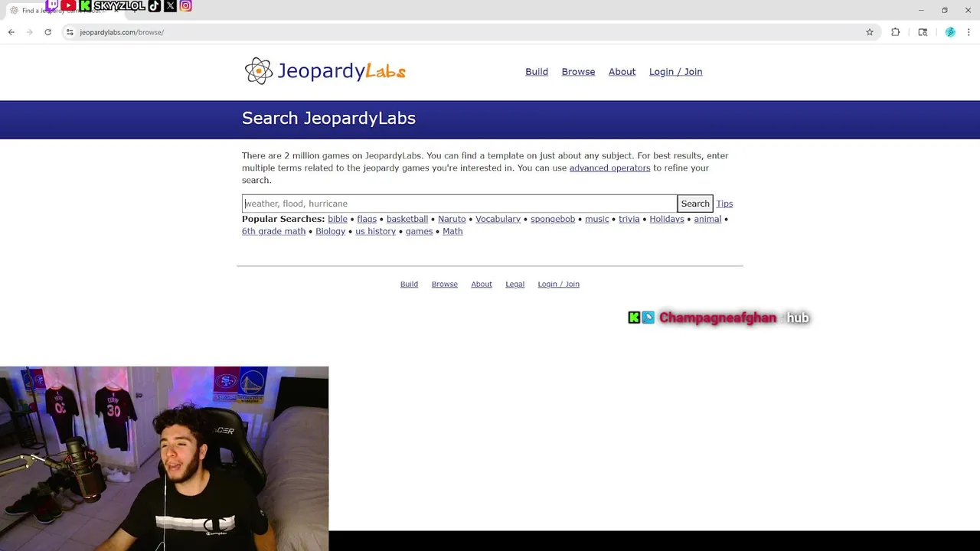This screenshot has height=551, width=980.
Task: Click the footer Build link
Action: click(x=409, y=284)
